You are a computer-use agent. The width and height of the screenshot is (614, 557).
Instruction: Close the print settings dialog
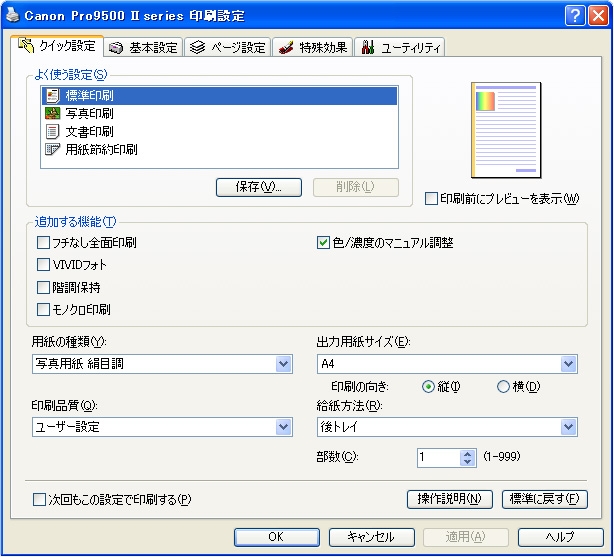point(598,16)
